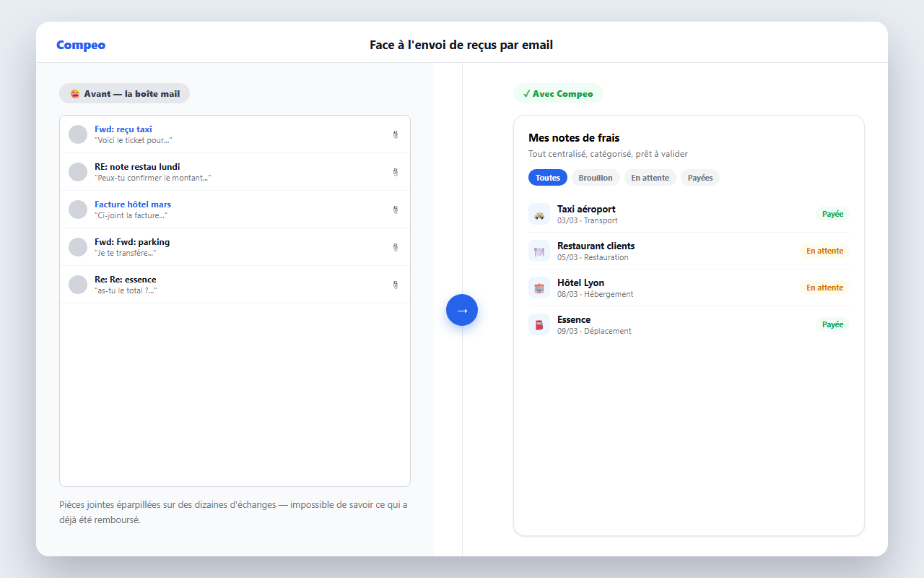Click the Payée status on Taxi aéroport
The width and height of the screenshot is (924, 578).
833,214
